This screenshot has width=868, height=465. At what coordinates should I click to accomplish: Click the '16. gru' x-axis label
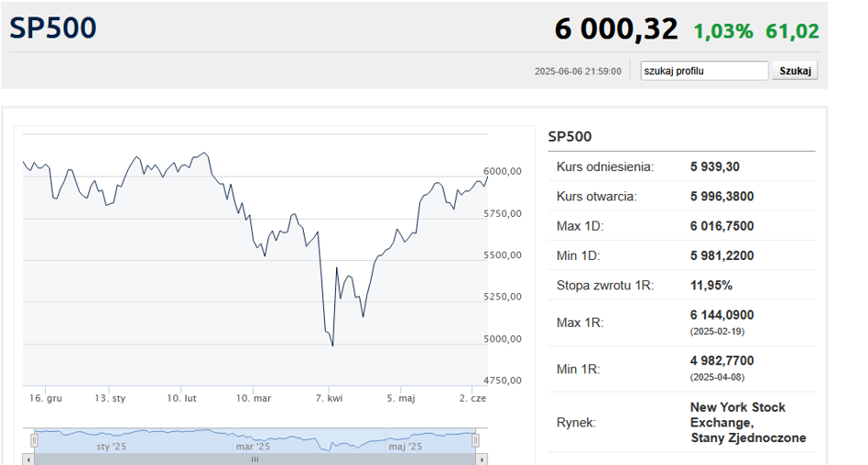(x=46, y=398)
